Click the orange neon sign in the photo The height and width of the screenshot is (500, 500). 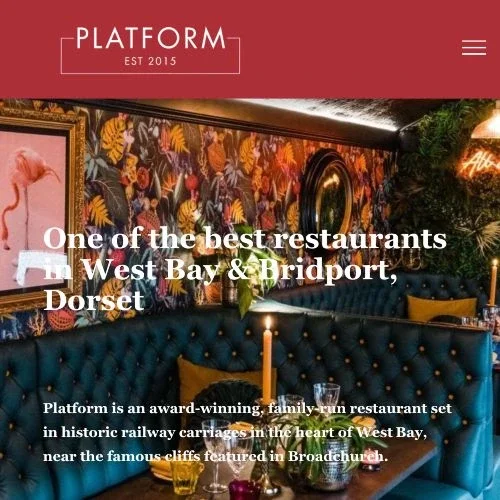coord(481,162)
